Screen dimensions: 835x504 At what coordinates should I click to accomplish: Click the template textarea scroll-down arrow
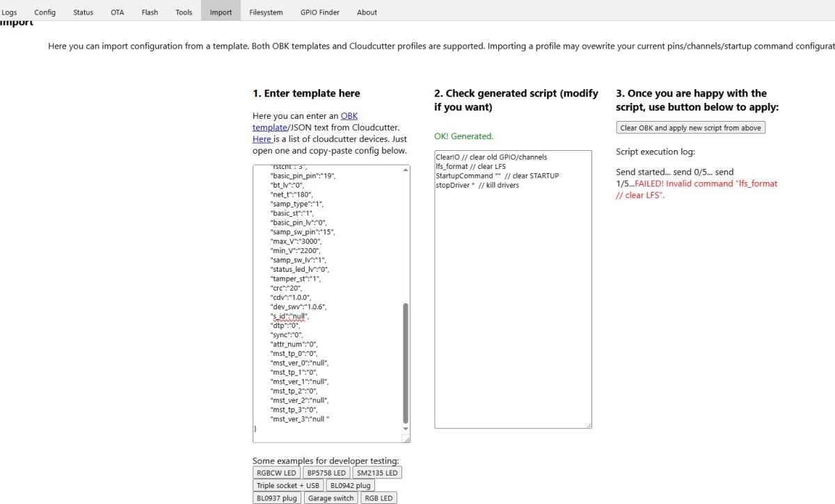tap(406, 429)
